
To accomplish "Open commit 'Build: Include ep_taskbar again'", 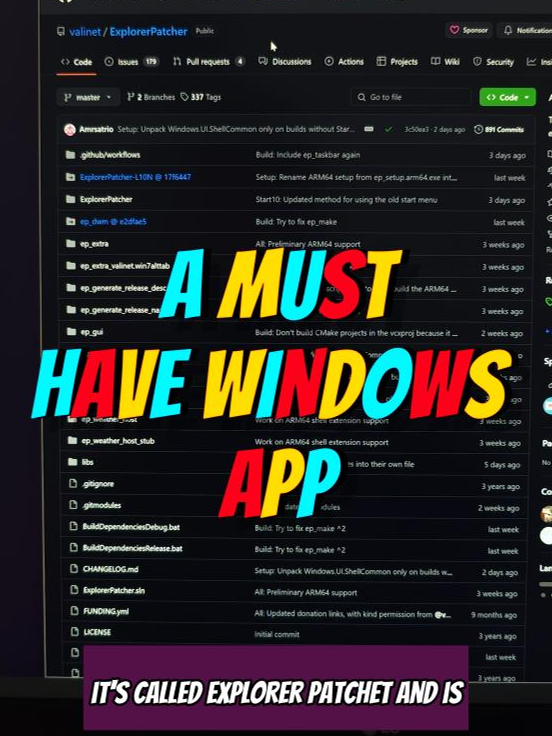I will click(x=308, y=155).
